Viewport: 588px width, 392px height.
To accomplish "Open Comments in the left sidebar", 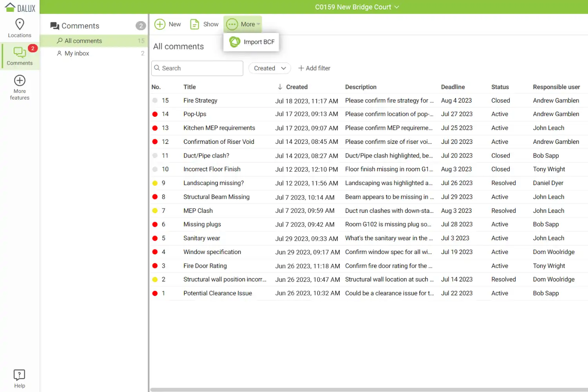I will pyautogui.click(x=20, y=56).
